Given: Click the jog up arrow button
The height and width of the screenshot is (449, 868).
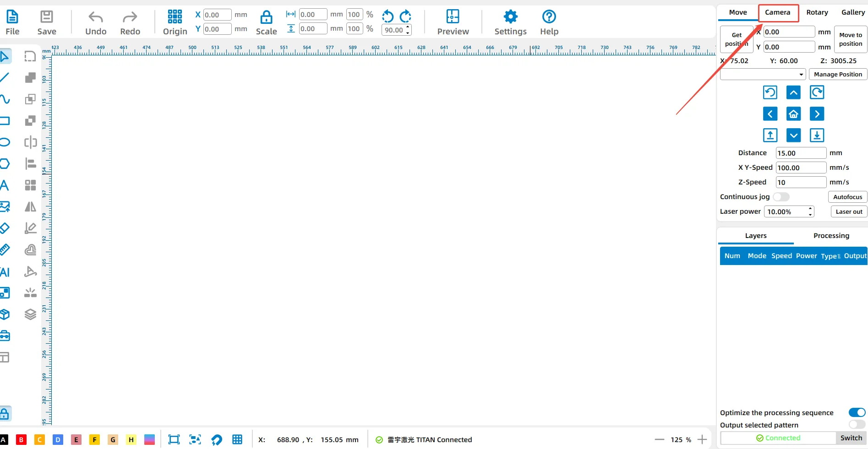Looking at the screenshot, I should [x=793, y=92].
